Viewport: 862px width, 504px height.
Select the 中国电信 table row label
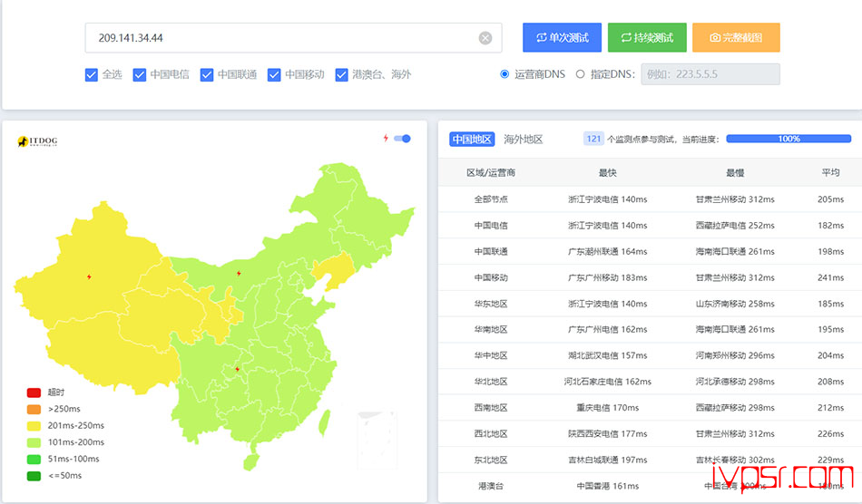tap(491, 225)
